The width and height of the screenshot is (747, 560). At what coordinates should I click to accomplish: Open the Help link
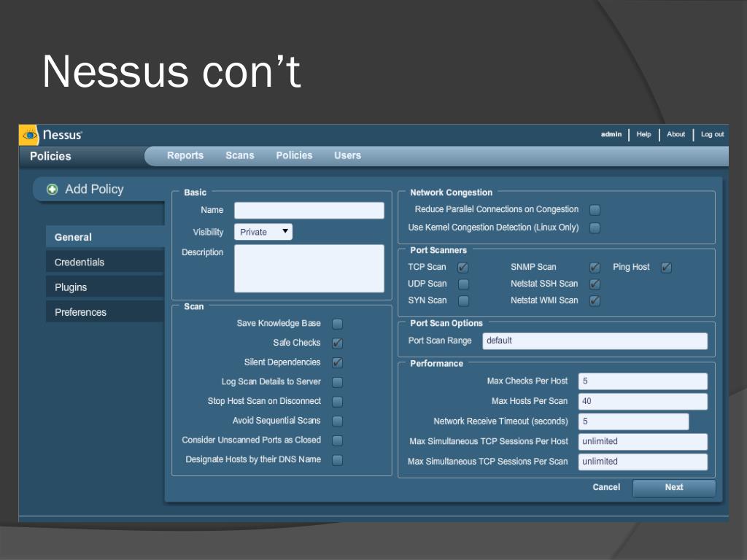643,134
